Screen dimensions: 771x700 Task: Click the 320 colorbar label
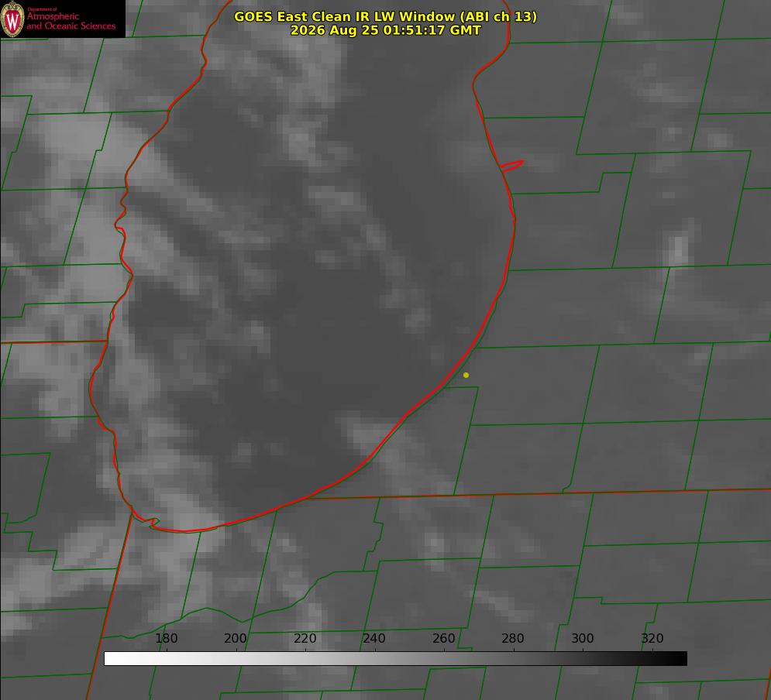pyautogui.click(x=652, y=638)
